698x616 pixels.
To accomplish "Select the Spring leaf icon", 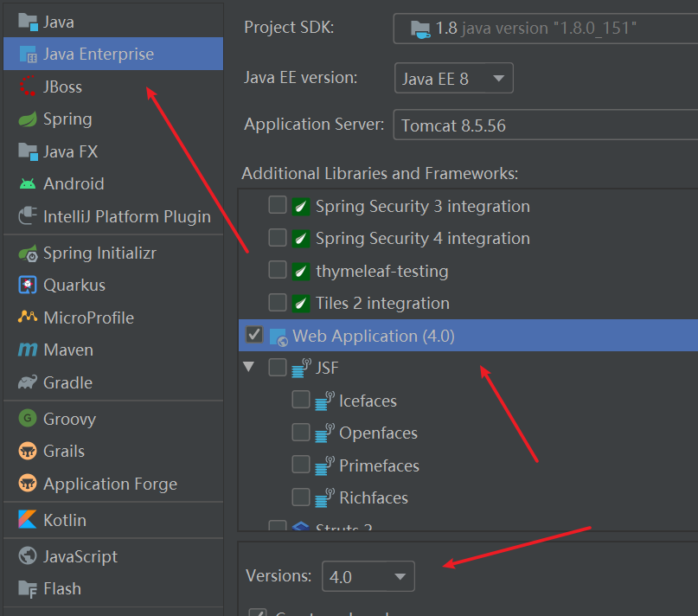I will pyautogui.click(x=28, y=119).
